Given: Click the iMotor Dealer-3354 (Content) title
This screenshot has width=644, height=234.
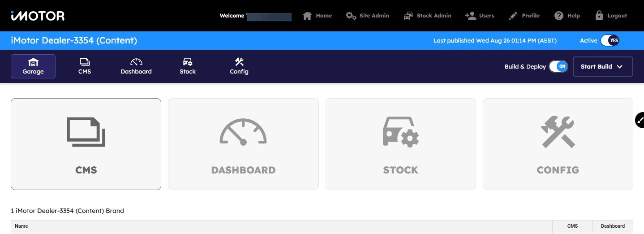Looking at the screenshot, I should pyautogui.click(x=74, y=40).
